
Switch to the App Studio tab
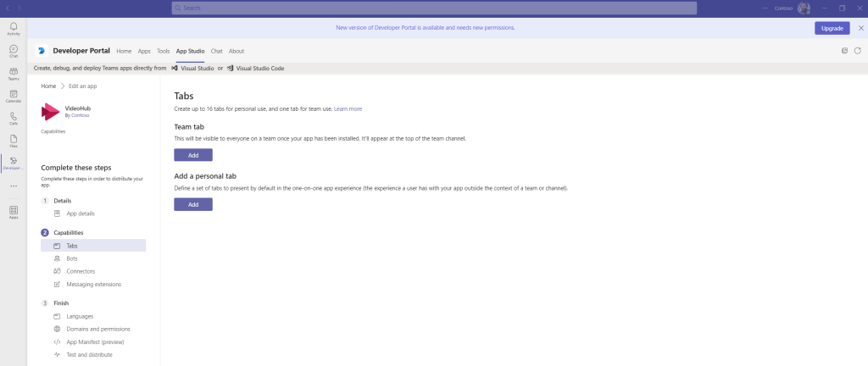[190, 51]
